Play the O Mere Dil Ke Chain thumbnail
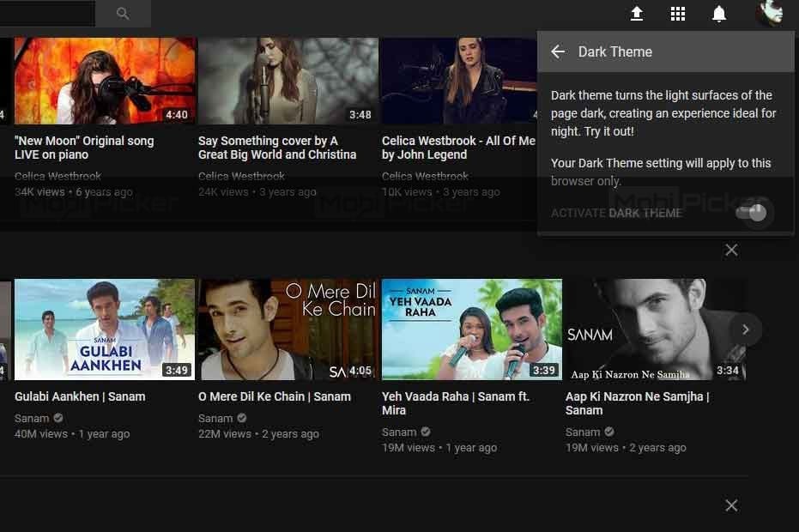Viewport: 799px width, 532px height. [288, 329]
